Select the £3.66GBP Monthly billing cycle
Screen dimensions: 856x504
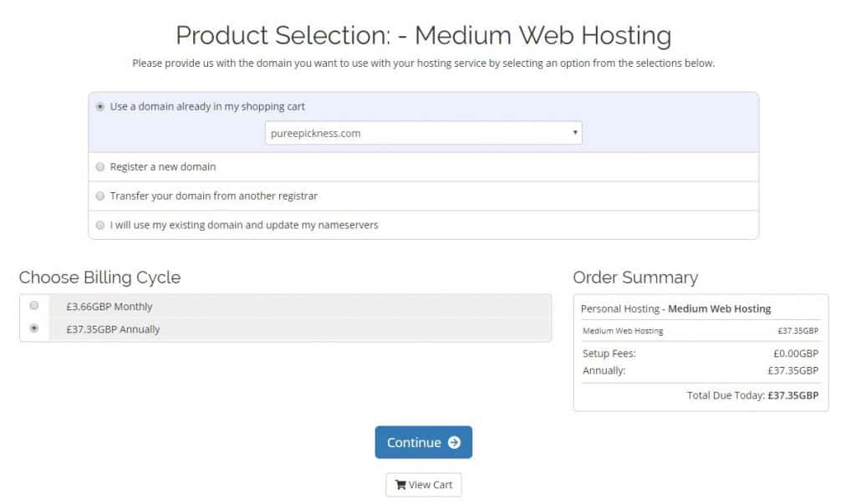[34, 306]
